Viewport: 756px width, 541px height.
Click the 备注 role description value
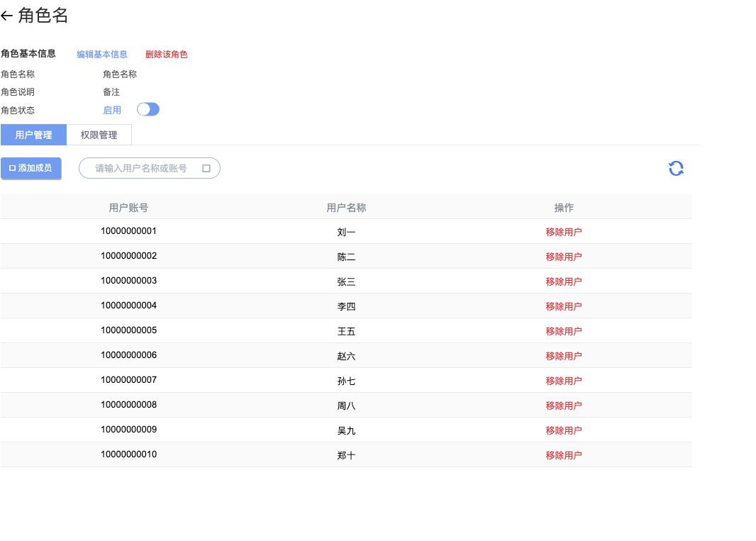[x=111, y=92]
